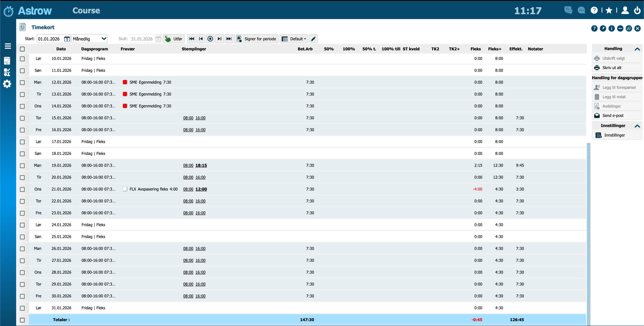The width and height of the screenshot is (644, 326).
Task: Collapse the Handling panel section
Action: coord(637,49)
